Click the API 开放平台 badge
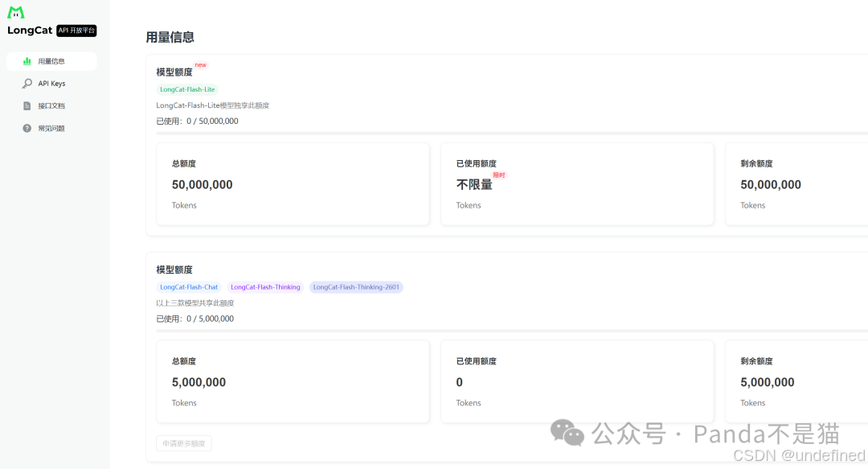868x469 pixels. point(76,31)
